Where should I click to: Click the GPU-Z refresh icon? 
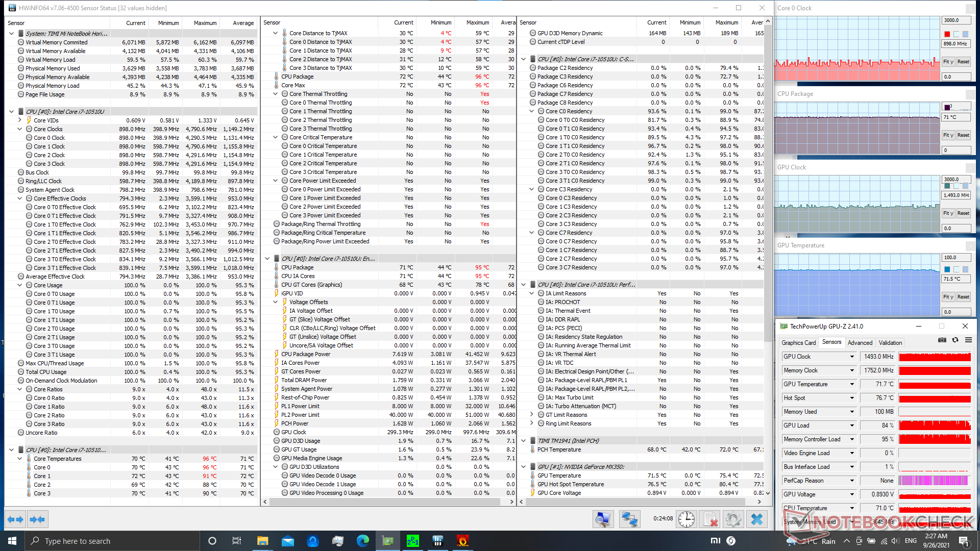coord(955,340)
